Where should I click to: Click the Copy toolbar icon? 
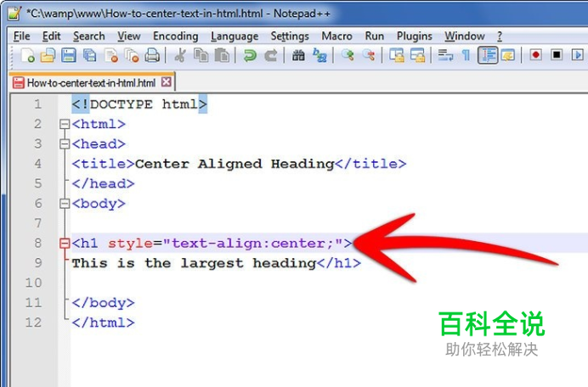point(201,56)
